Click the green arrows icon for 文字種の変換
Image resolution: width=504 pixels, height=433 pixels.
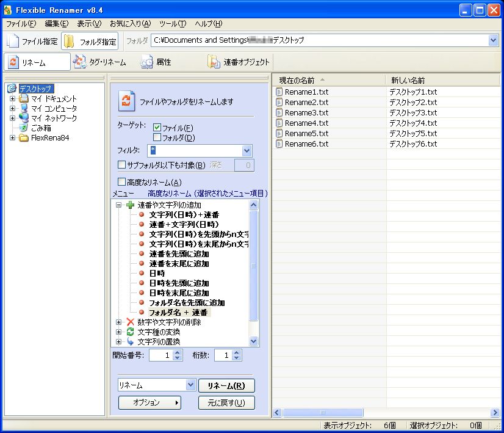(130, 332)
